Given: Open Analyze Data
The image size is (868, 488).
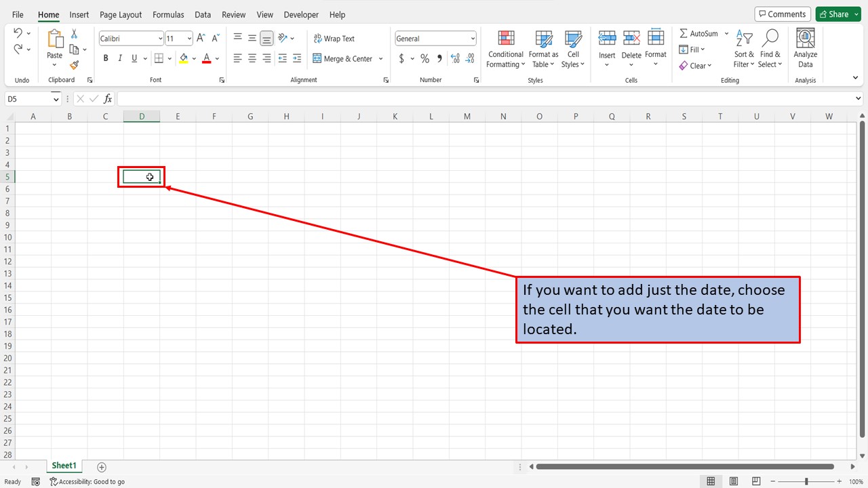Looking at the screenshot, I should click(x=805, y=46).
